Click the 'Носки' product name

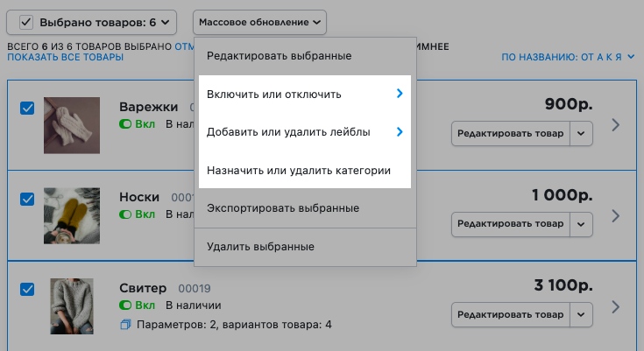(139, 197)
